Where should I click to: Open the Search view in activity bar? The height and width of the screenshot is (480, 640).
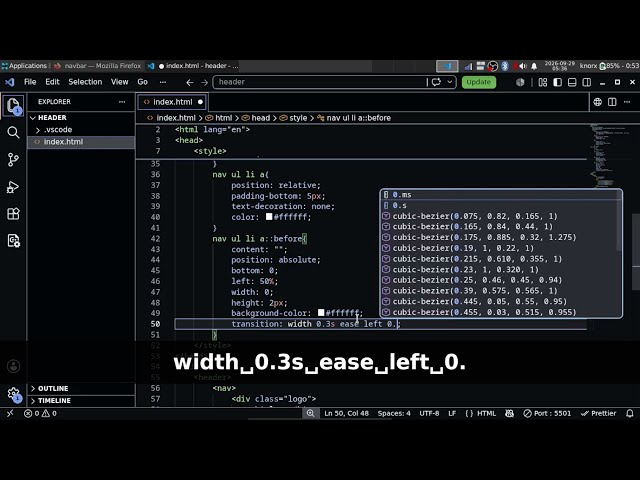tap(13, 133)
